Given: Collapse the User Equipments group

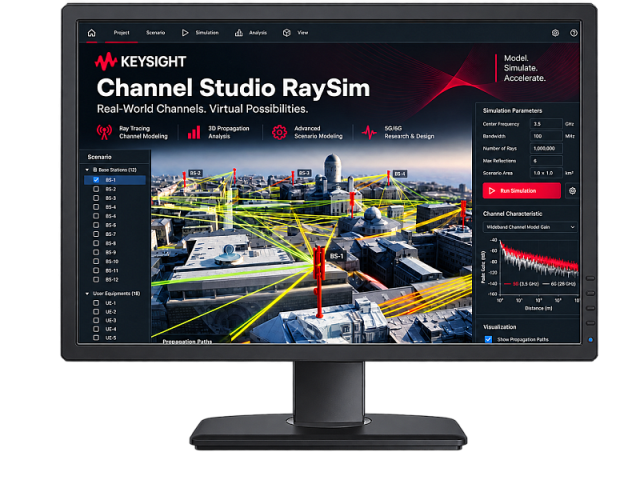Looking at the screenshot, I should pyautogui.click(x=87, y=293).
